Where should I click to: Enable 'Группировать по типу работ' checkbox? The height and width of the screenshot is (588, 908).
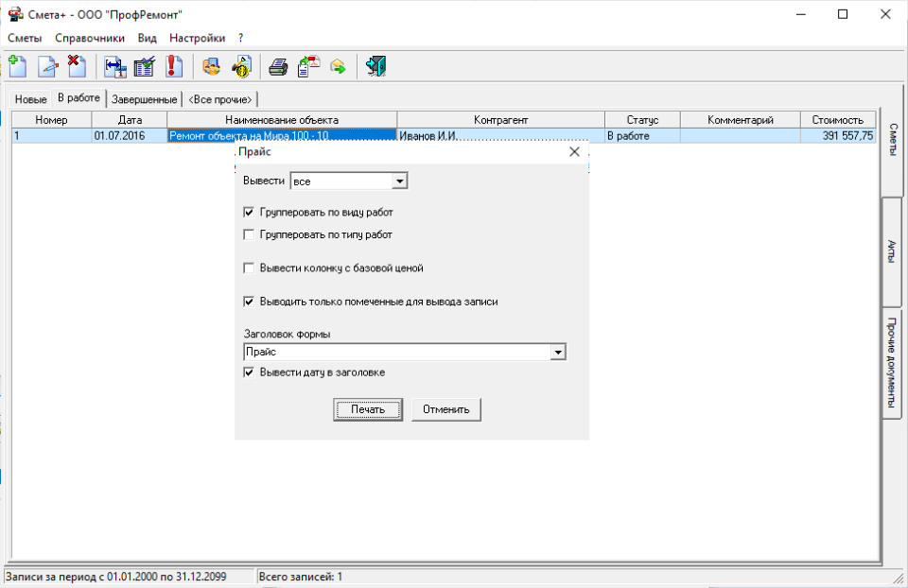pyautogui.click(x=249, y=234)
